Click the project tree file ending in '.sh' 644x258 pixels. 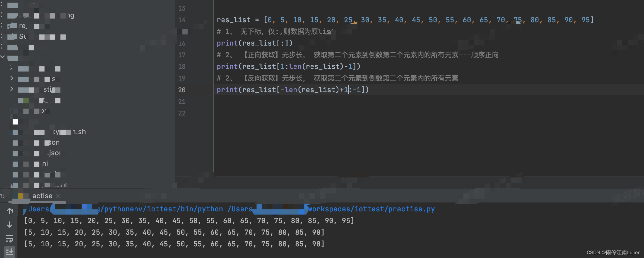click(49, 132)
